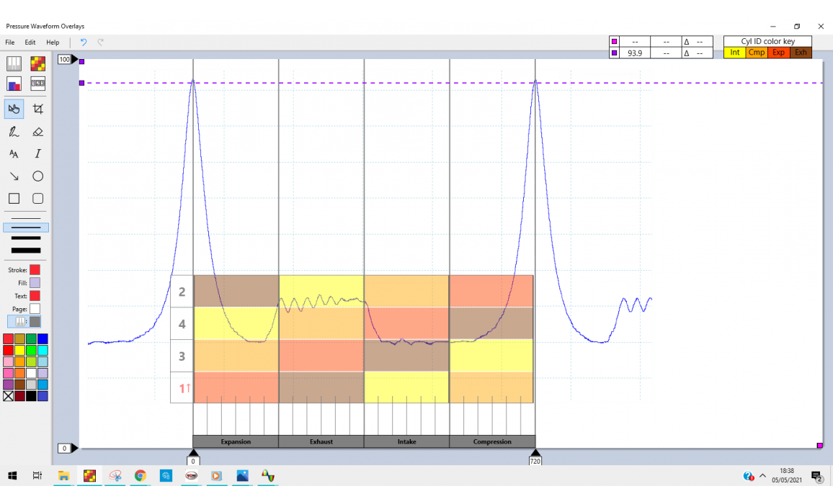Select the thinnest line weight

[26, 218]
